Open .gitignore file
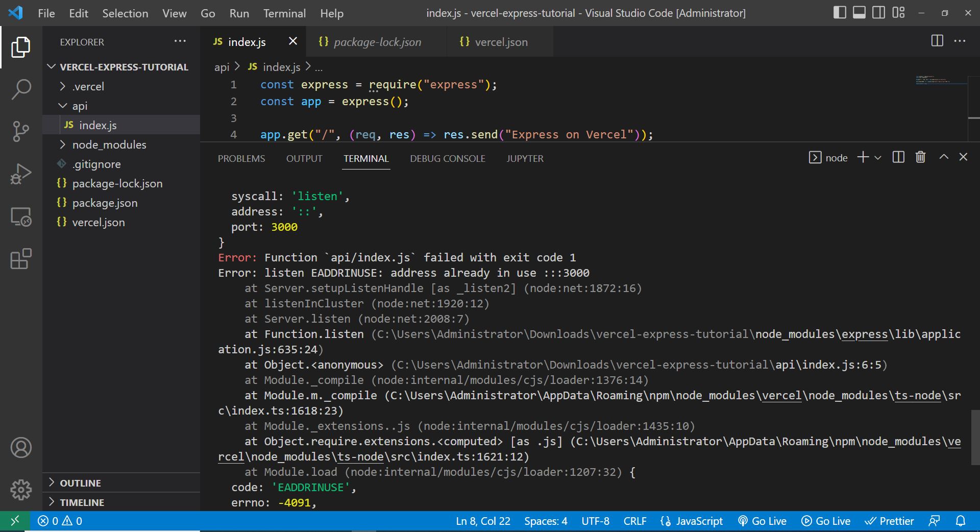The height and width of the screenshot is (532, 980). coord(121,164)
